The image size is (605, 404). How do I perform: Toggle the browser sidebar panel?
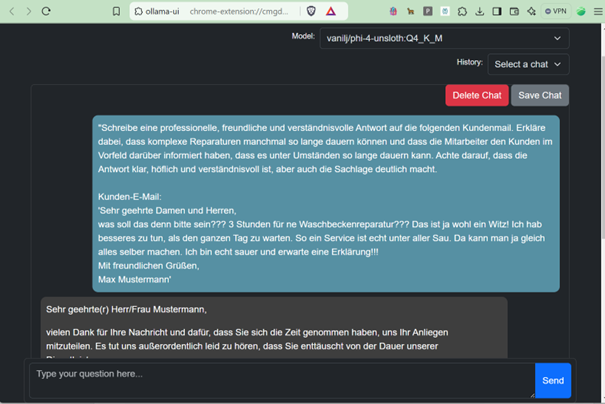[497, 11]
